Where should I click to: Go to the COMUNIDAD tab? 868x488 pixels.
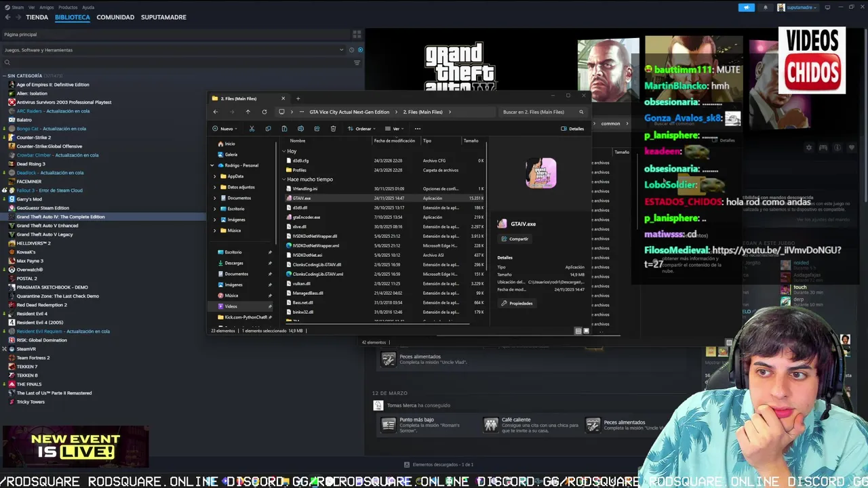(115, 17)
